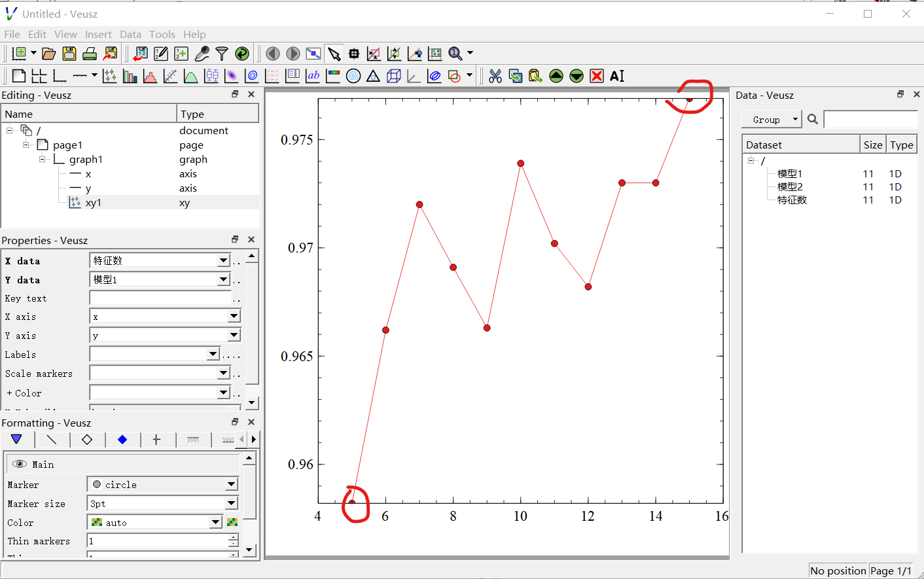Collapse the graph1 tree node
The height and width of the screenshot is (579, 924).
pyautogui.click(x=42, y=160)
